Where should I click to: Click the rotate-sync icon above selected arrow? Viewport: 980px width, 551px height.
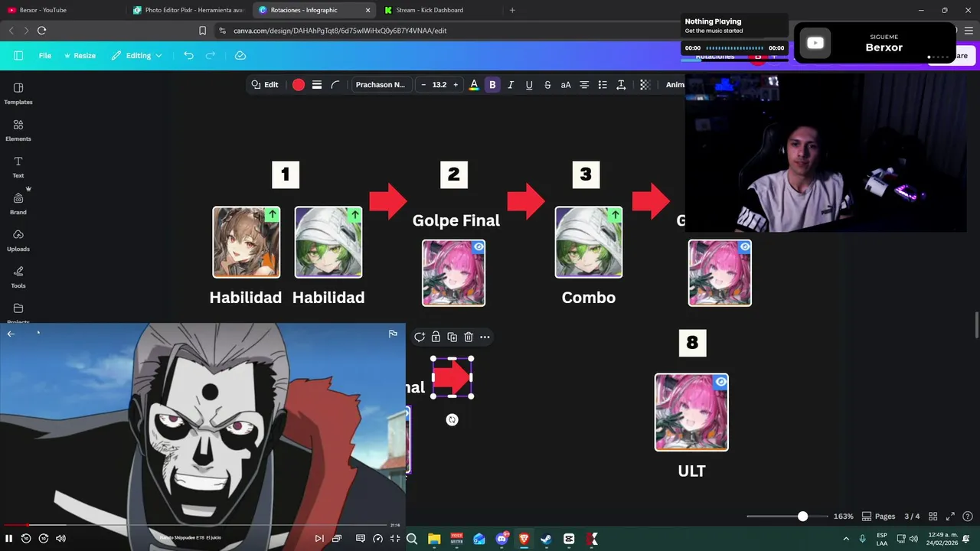point(420,337)
